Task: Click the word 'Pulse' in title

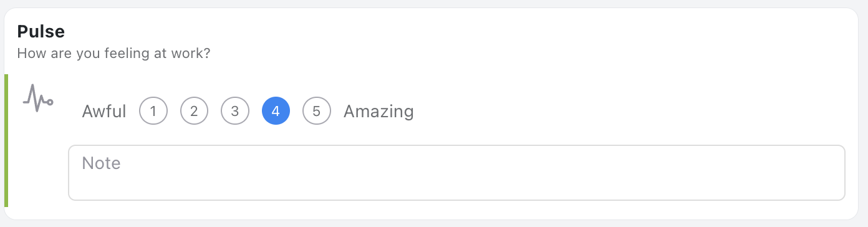Action: pyautogui.click(x=41, y=31)
